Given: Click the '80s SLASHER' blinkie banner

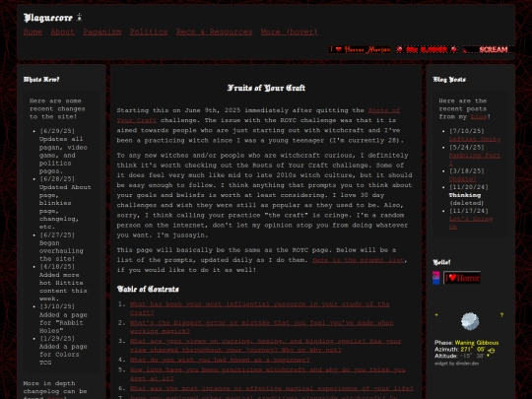Looking at the screenshot, I should click(x=427, y=49).
